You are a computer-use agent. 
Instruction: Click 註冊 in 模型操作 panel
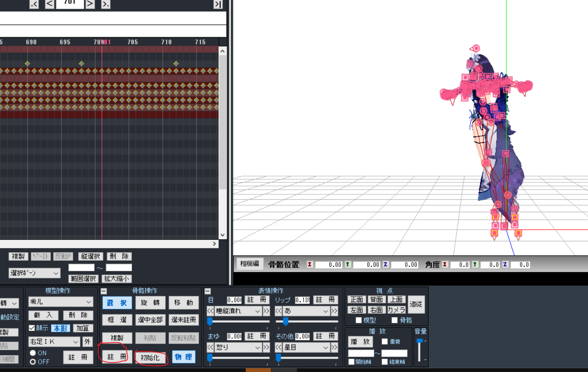78,357
